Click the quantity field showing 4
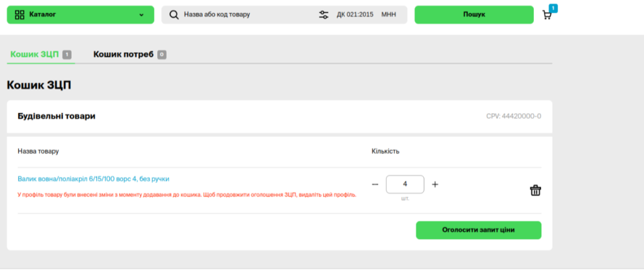Viewport: 644px width, 271px height. pyautogui.click(x=405, y=184)
